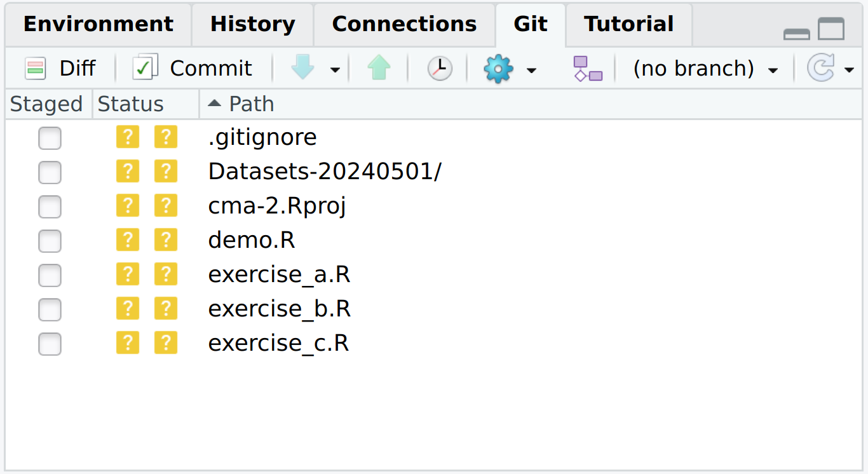This screenshot has height=474, width=868.
Task: Click the purple New Branch icon
Action: (x=587, y=69)
